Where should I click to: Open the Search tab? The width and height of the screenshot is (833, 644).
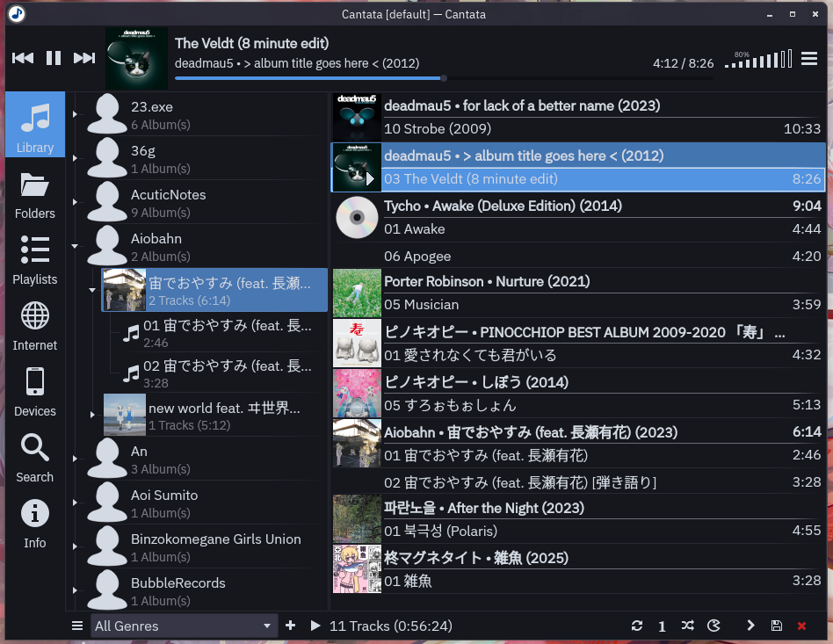pos(35,459)
